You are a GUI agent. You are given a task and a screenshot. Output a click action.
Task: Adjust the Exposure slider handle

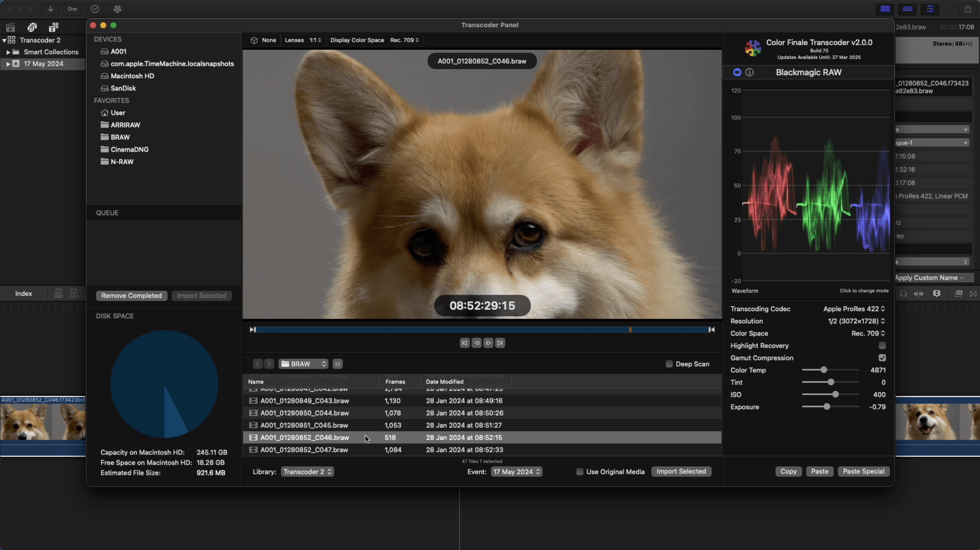826,407
